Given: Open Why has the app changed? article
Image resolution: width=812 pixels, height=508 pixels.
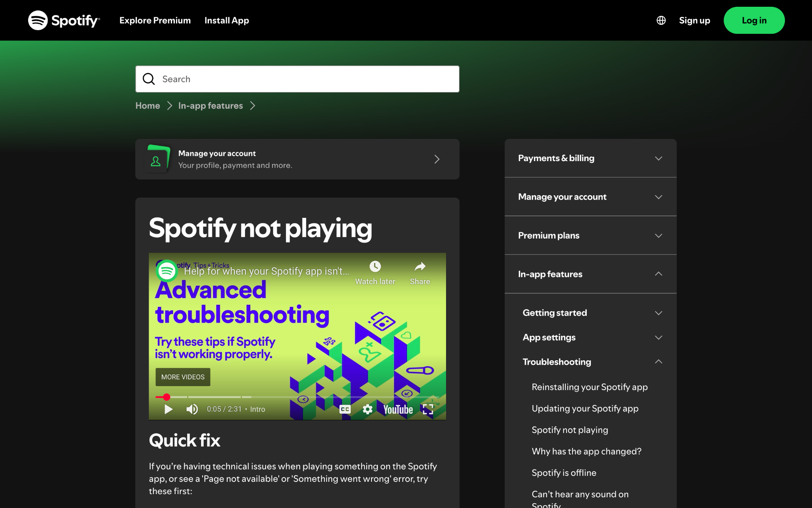Looking at the screenshot, I should pyautogui.click(x=586, y=451).
